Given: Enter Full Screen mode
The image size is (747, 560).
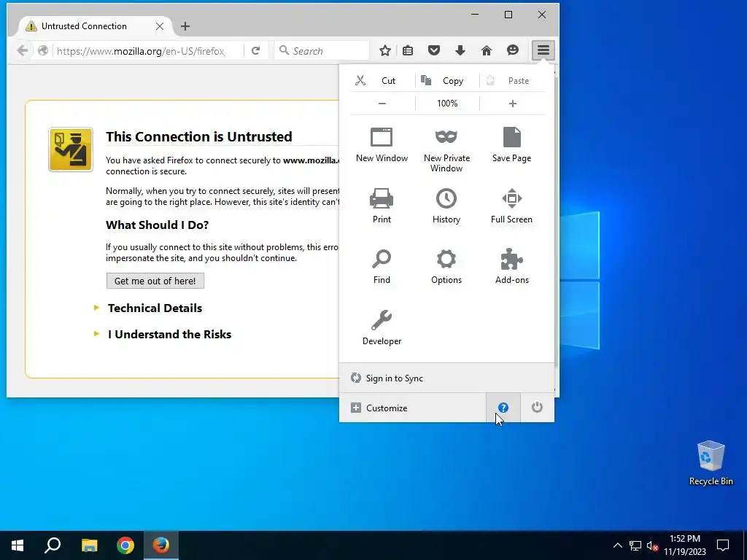Looking at the screenshot, I should coord(511,206).
